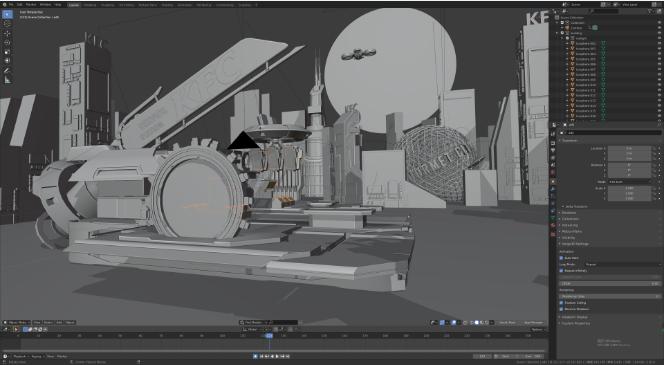This screenshot has height=365, width=664.
Task: Open the File menu
Action: [x=11, y=5]
